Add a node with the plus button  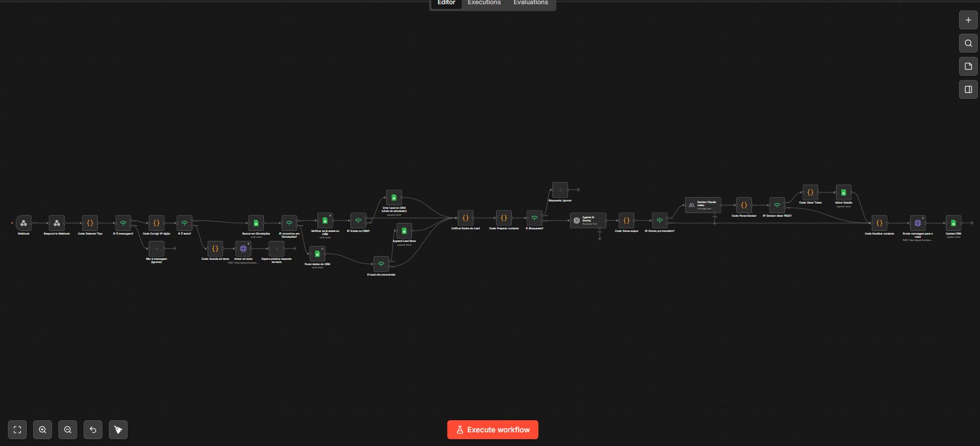(x=968, y=20)
